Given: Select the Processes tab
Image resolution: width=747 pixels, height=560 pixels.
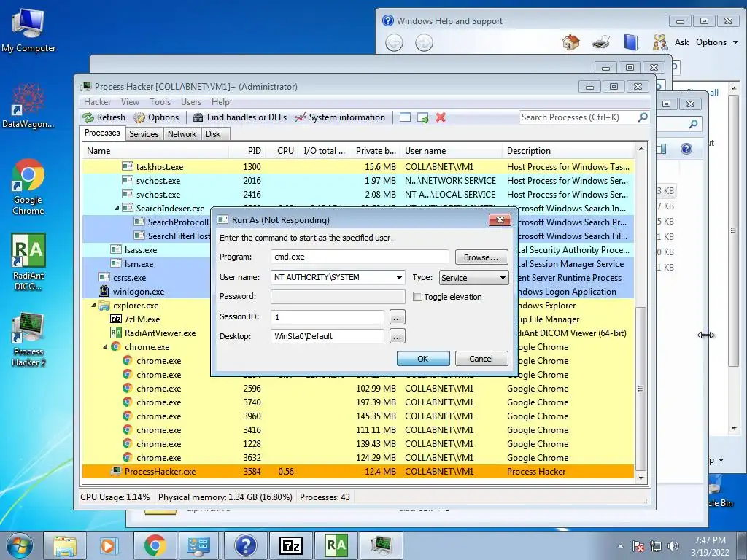Looking at the screenshot, I should 102,133.
